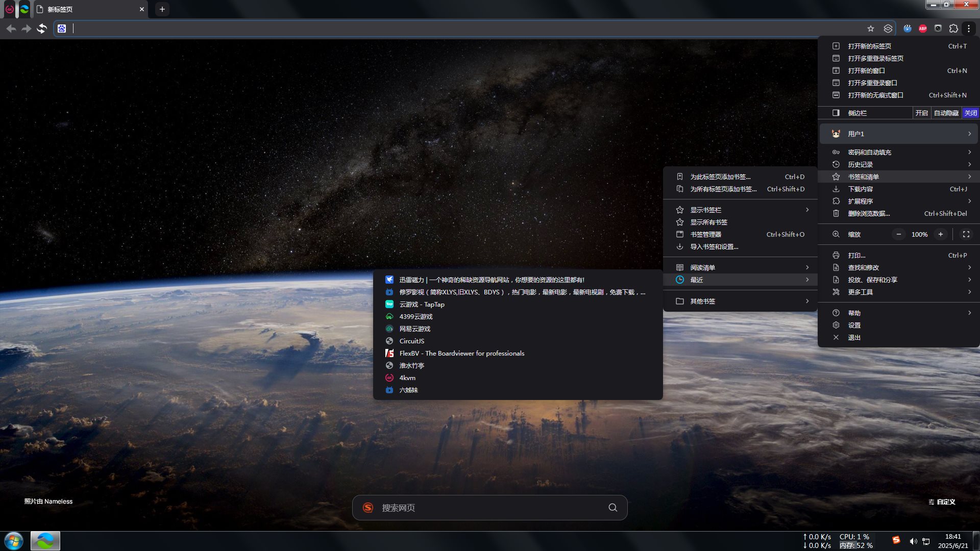Open the extensions puzzle icon in toolbar
This screenshot has height=551, width=980.
pyautogui.click(x=953, y=29)
